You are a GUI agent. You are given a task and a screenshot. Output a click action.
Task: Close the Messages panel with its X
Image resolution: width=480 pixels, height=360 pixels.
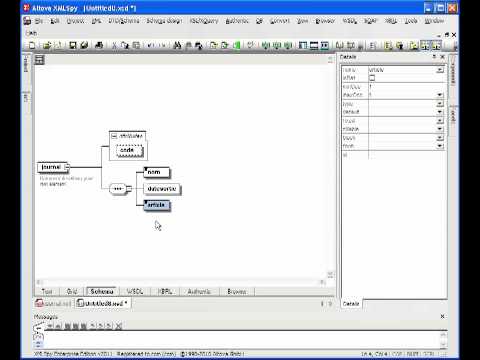pos(442,316)
